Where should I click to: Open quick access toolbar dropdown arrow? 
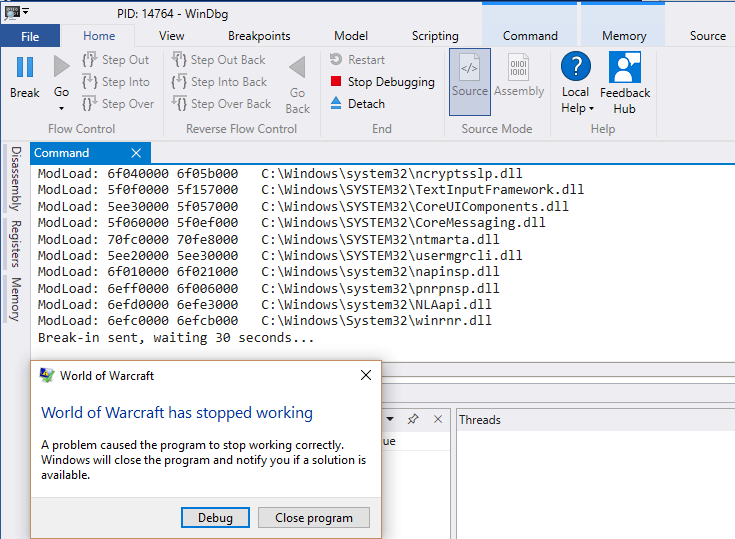26,11
